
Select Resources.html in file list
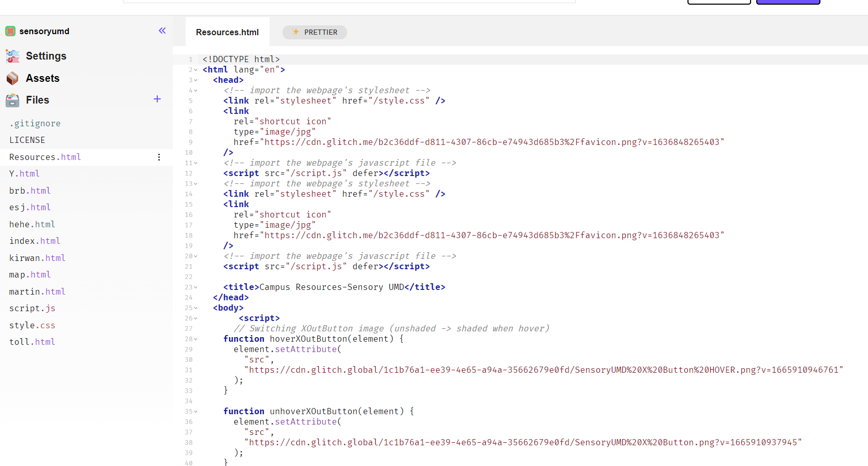[x=45, y=157]
